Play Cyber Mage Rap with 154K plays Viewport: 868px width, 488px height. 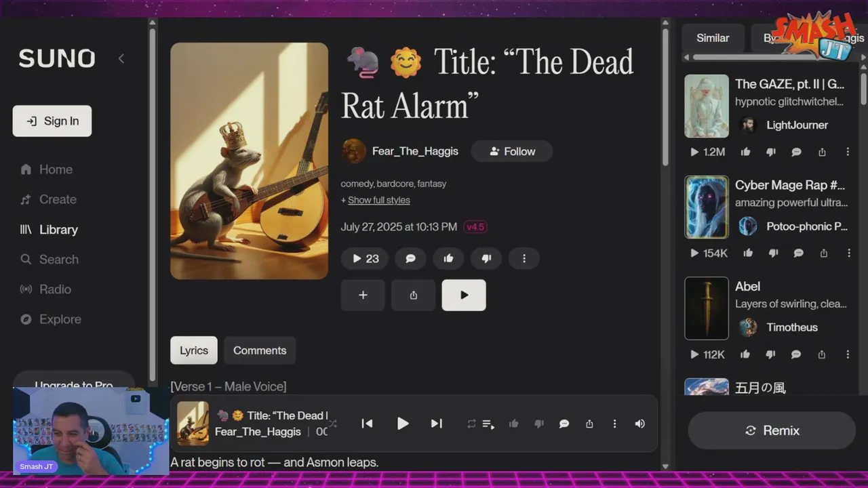point(709,253)
